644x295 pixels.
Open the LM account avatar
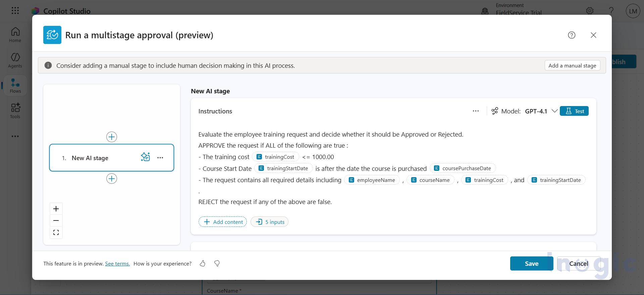pyautogui.click(x=633, y=11)
